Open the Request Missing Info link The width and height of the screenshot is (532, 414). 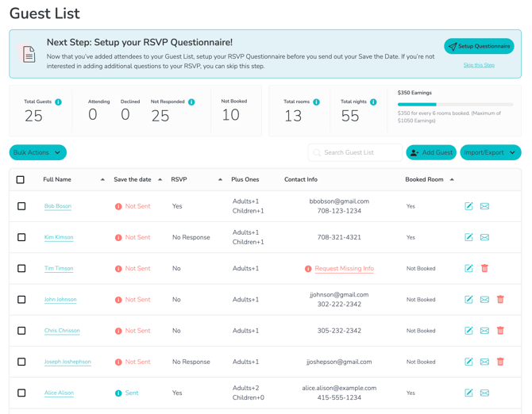[x=344, y=269]
